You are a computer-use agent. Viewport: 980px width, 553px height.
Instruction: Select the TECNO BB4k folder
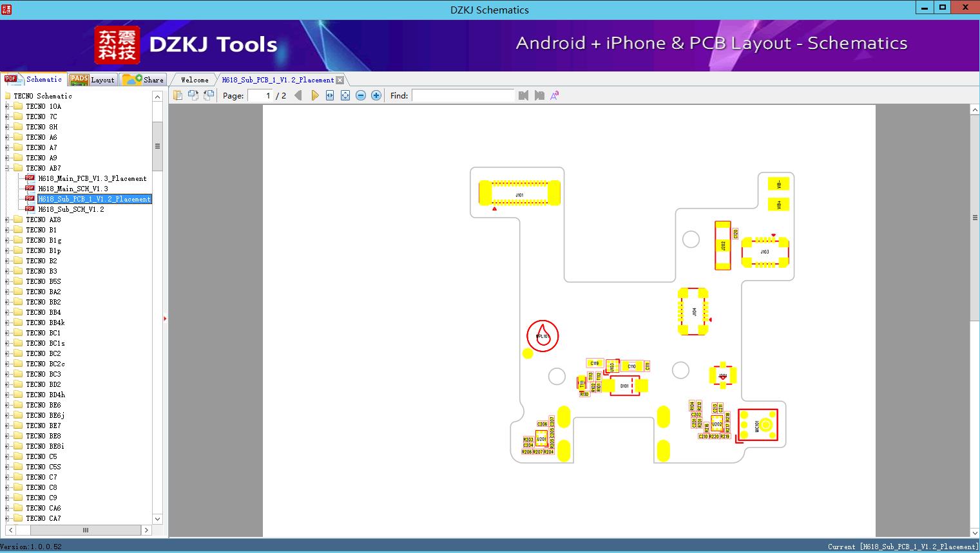[x=45, y=323]
